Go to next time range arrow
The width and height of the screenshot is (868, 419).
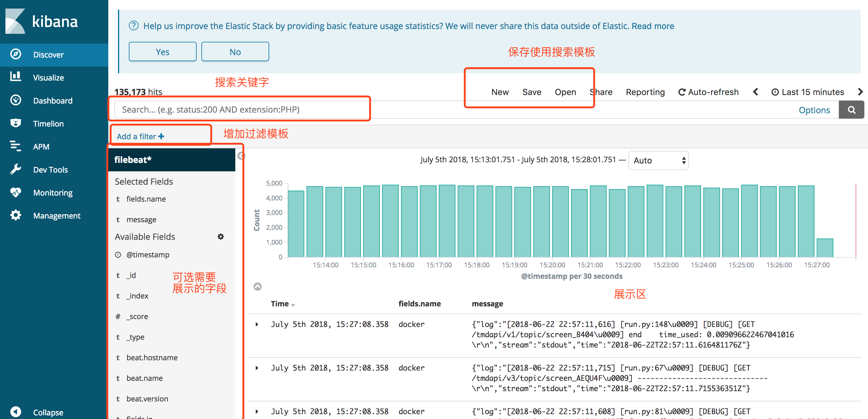[860, 92]
